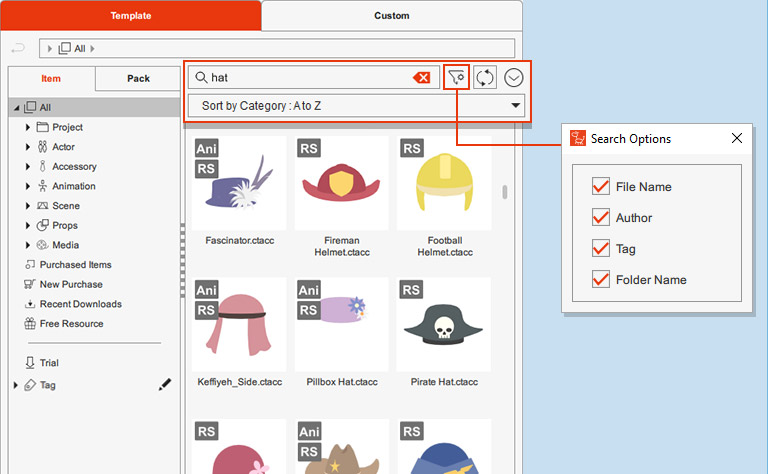Select the Pack tab
The image size is (768, 474).
(x=138, y=79)
